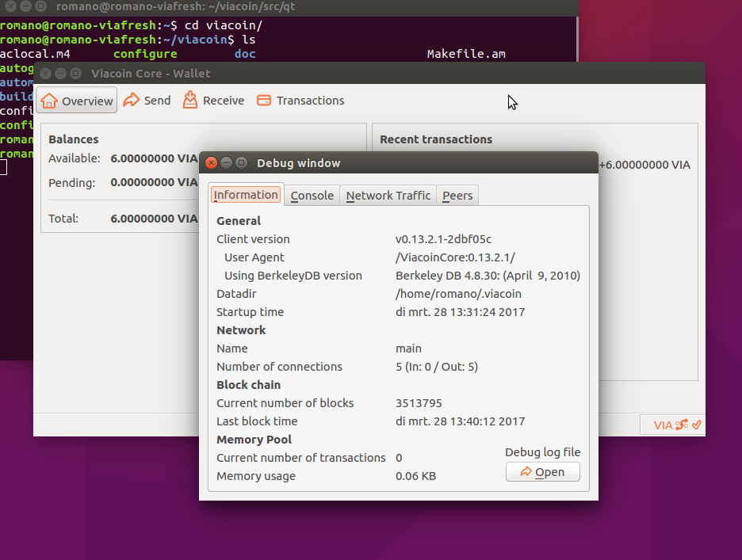Open the Receive page in Viacoin wallet
The width and height of the screenshot is (742, 560).
point(213,101)
